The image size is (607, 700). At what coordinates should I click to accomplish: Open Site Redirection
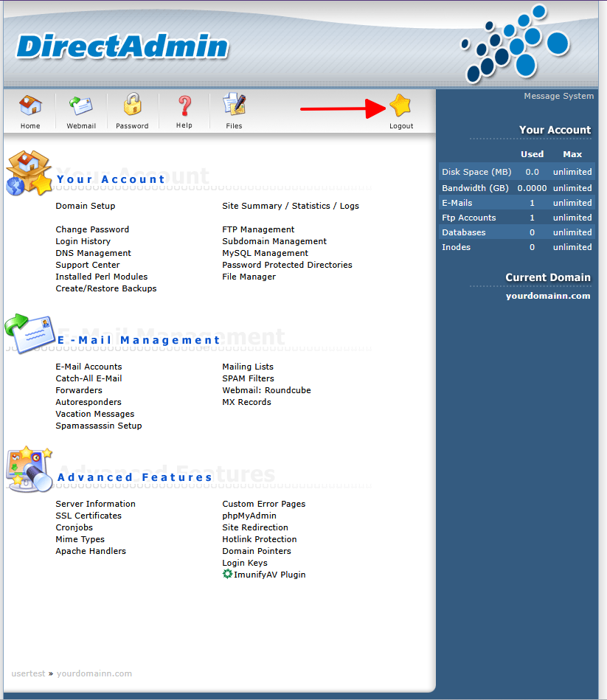coord(255,527)
